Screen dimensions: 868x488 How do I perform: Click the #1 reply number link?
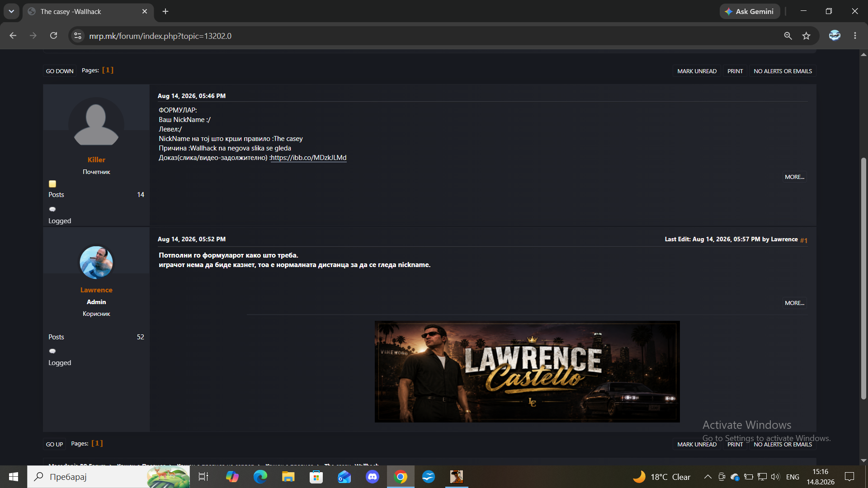(x=804, y=240)
